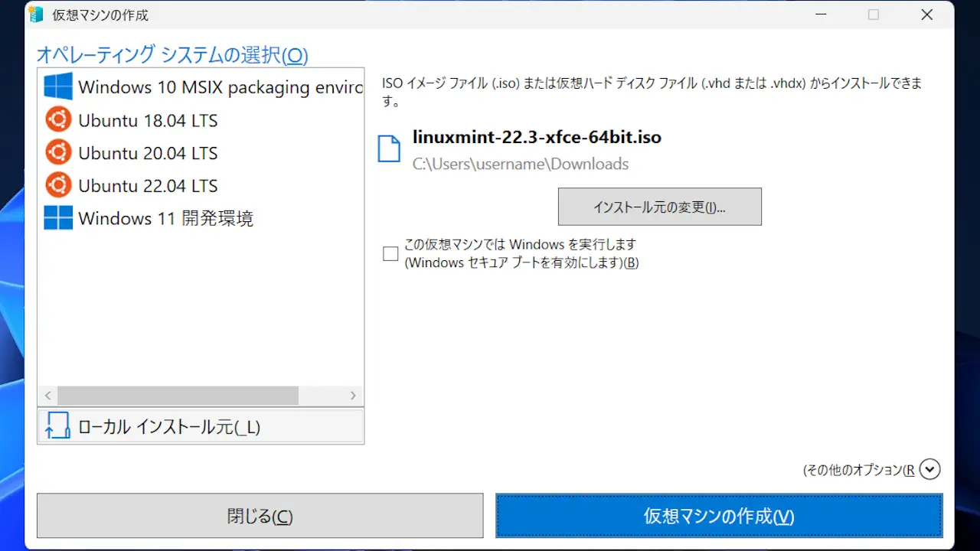The image size is (980, 551).
Task: Click the ローカル インストール元 monitor icon
Action: click(x=58, y=425)
